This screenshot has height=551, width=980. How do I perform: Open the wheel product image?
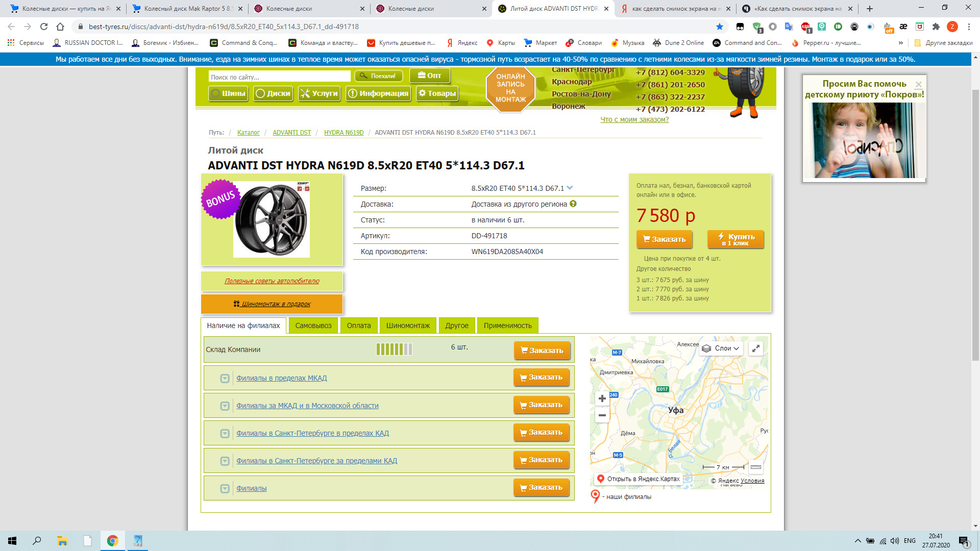pos(272,219)
